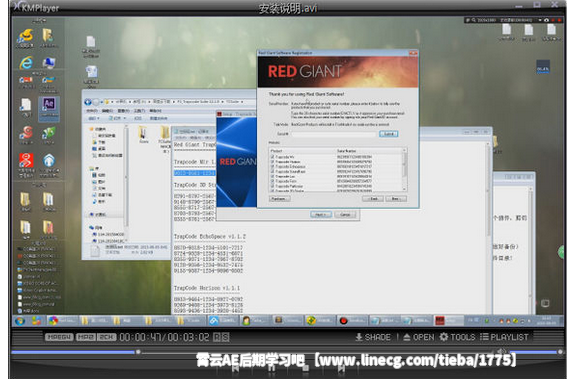Image resolution: width=567 pixels, height=379 pixels.
Task: Click KMPlayer seek bar handle
Action: (138, 352)
